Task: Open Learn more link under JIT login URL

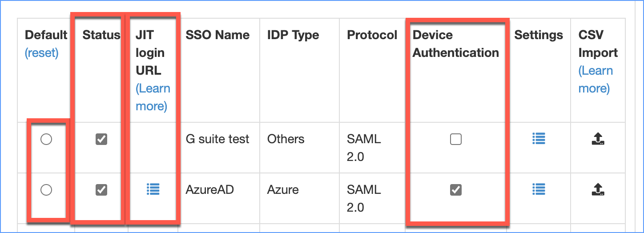Action: pyautogui.click(x=153, y=97)
